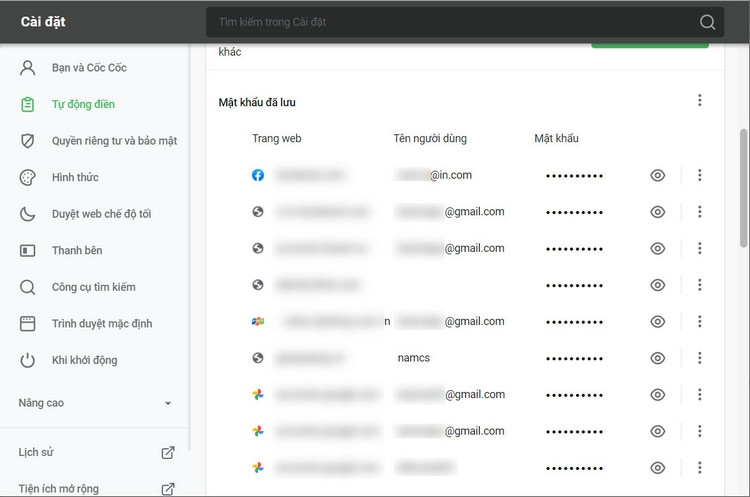
Task: Reveal password for the last Google Photos entry
Action: click(658, 468)
